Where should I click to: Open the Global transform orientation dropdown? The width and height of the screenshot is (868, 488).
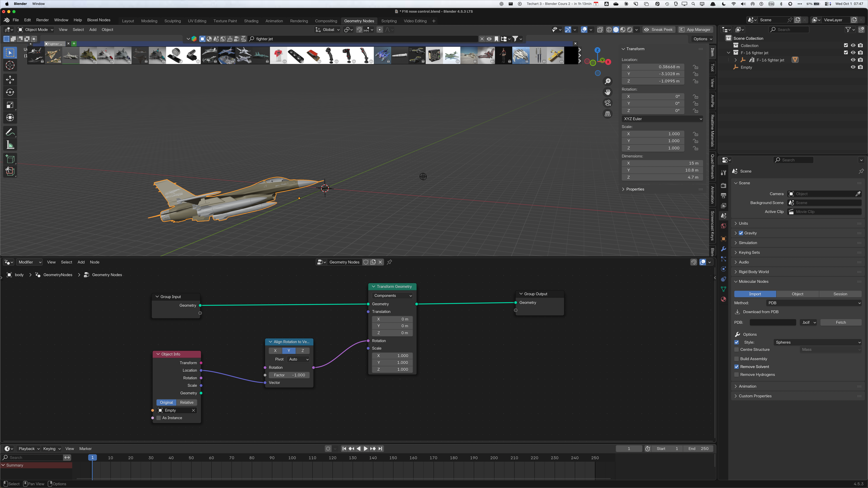pyautogui.click(x=328, y=30)
